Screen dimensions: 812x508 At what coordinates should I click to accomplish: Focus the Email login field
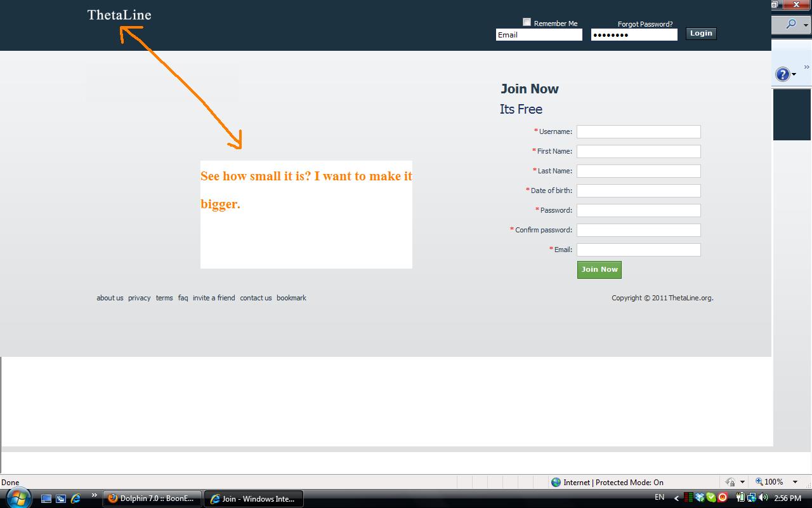point(539,35)
